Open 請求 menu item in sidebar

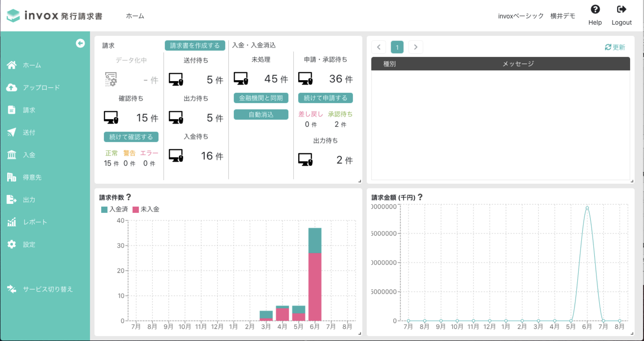[x=29, y=110]
